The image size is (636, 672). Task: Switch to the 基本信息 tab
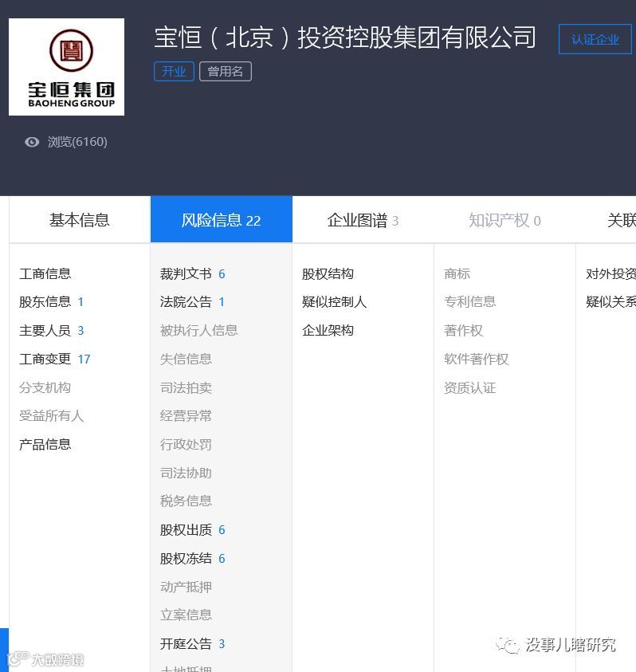79,220
